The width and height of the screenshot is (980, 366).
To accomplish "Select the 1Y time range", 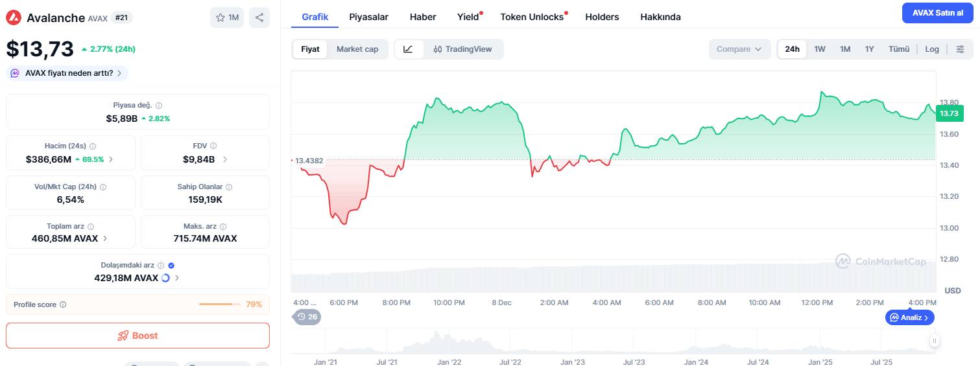I will 870,49.
